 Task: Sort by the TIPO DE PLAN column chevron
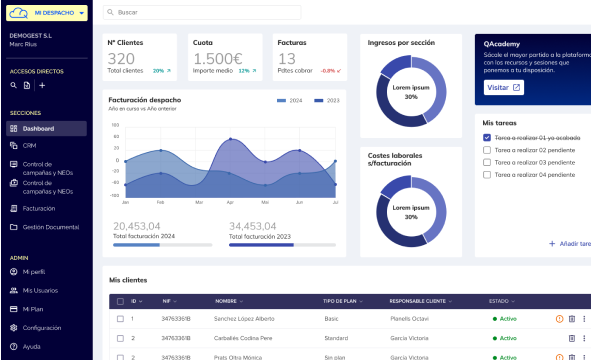coord(361,301)
